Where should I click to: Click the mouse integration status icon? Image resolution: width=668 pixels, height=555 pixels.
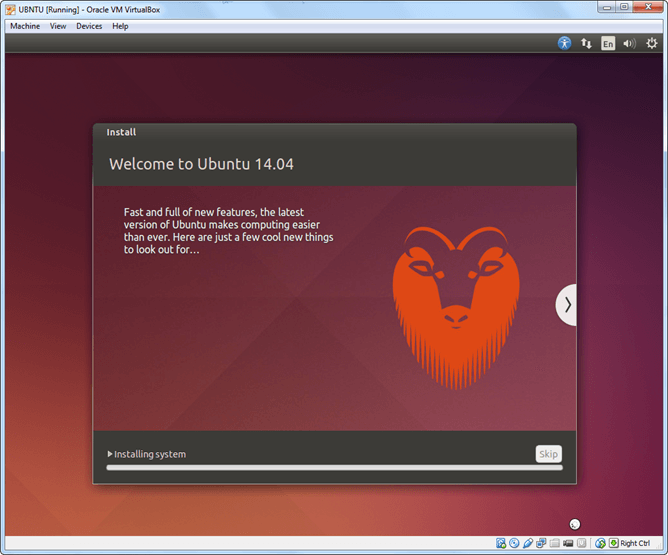point(600,543)
